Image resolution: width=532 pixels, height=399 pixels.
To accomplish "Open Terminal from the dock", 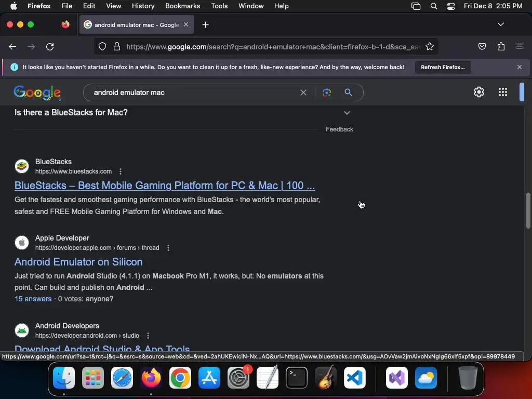I will pos(297,378).
